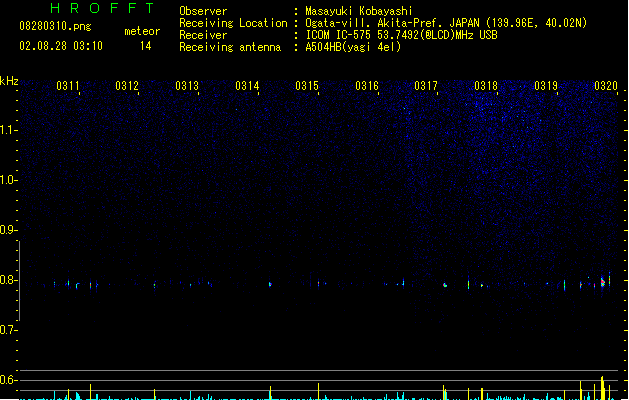Click the 0.7 frequency axis label
The height and width of the screenshot is (400, 629).
[x=8, y=330]
